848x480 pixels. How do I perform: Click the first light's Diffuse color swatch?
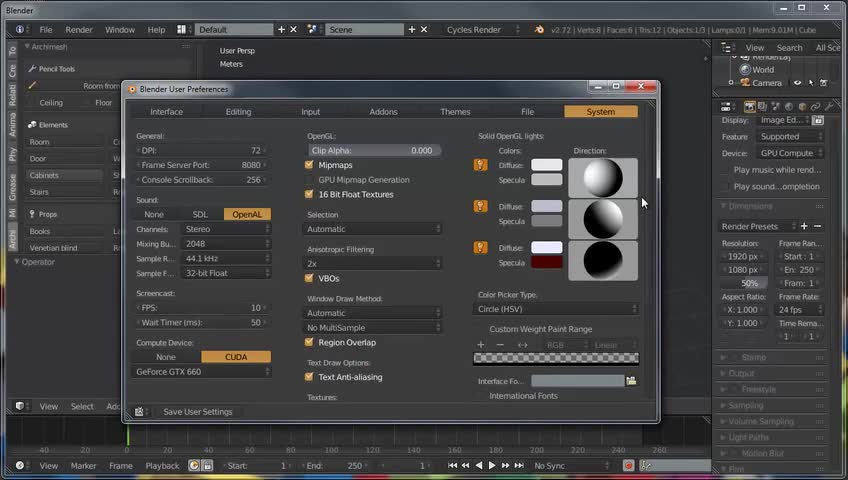pyautogui.click(x=547, y=165)
